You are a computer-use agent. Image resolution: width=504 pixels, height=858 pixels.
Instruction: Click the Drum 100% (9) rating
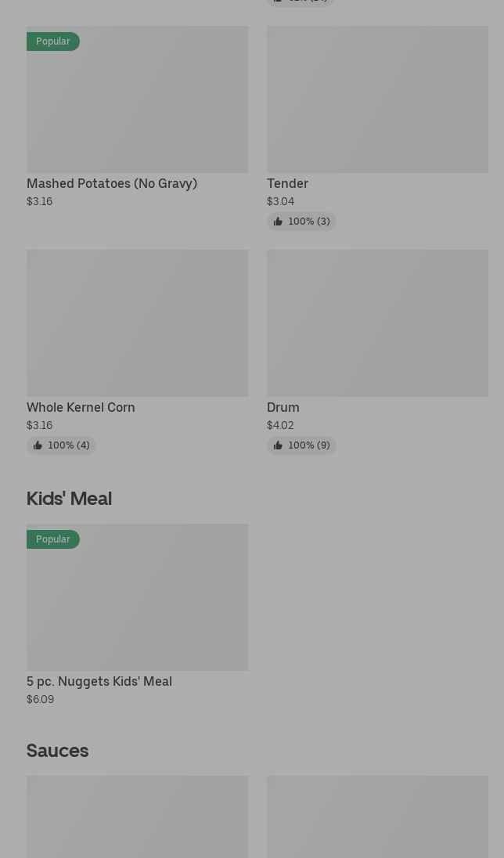[308, 445]
